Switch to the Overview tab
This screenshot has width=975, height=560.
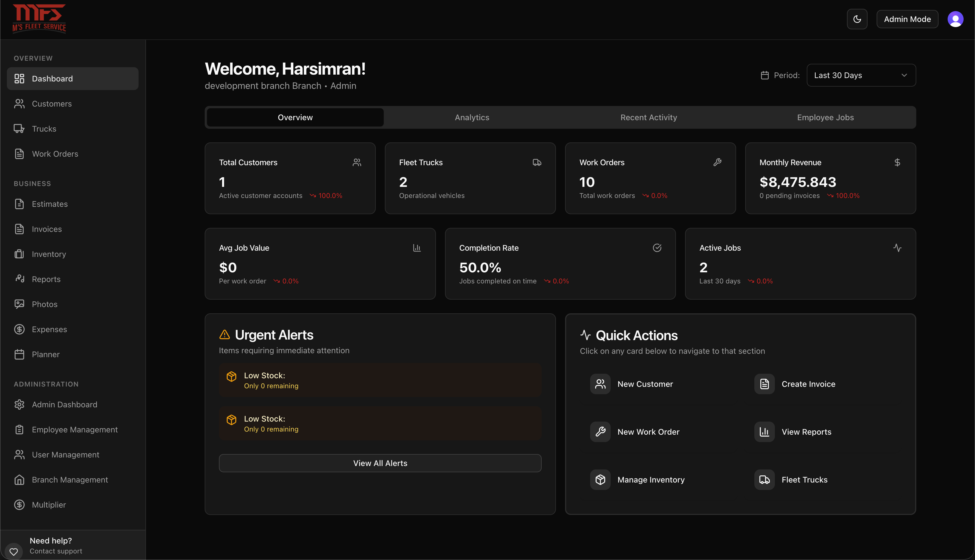point(295,117)
